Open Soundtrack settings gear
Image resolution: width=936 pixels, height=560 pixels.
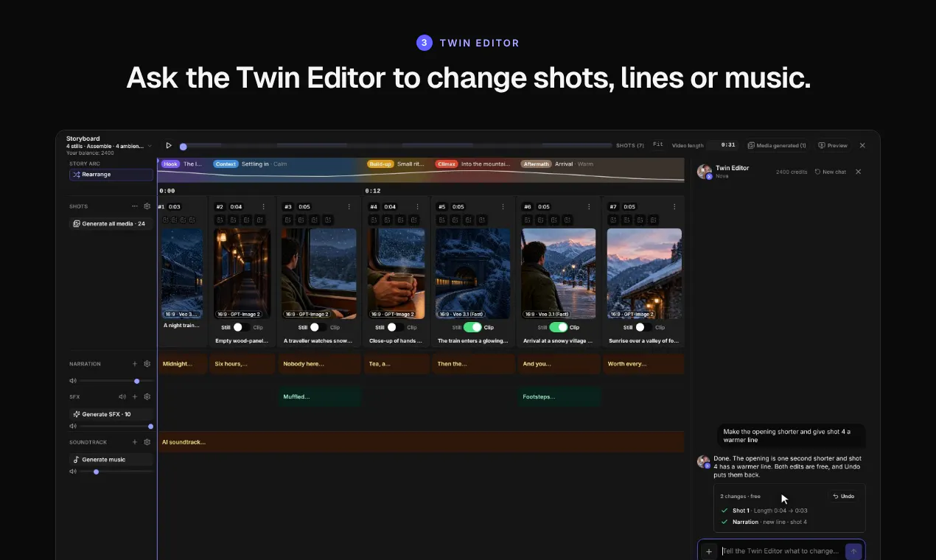point(147,442)
